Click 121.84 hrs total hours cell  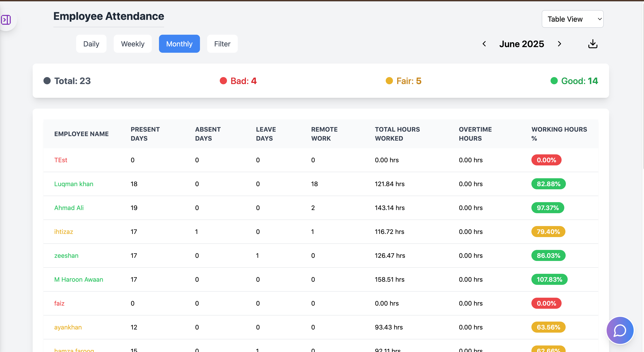click(390, 184)
